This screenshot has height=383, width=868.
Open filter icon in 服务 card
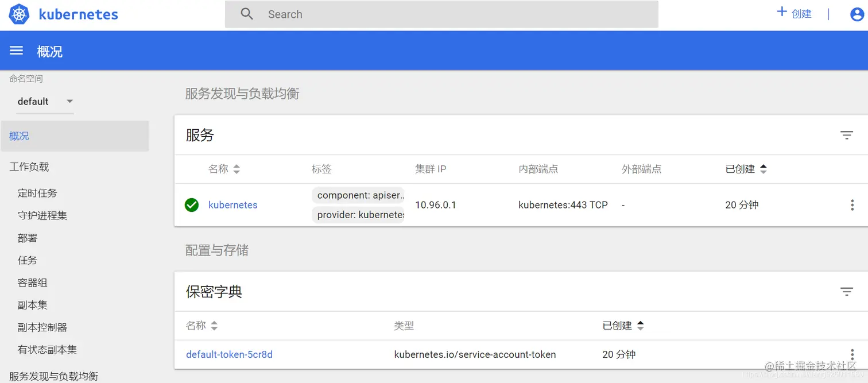point(847,135)
